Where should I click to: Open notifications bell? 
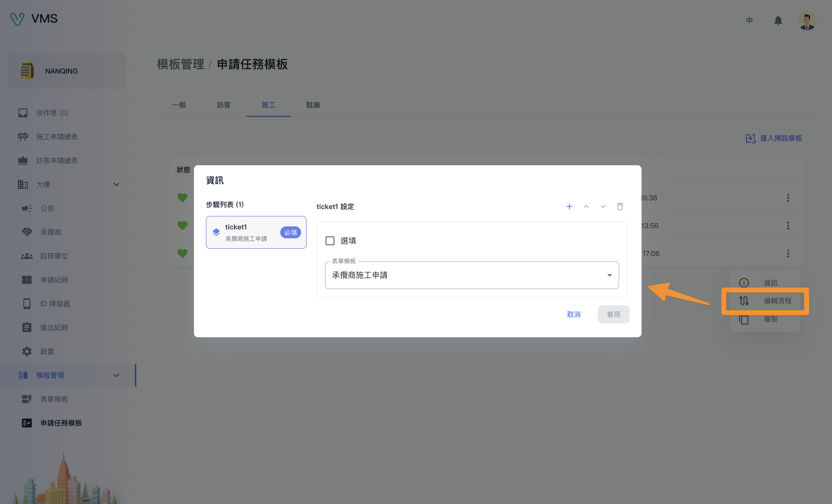point(778,20)
